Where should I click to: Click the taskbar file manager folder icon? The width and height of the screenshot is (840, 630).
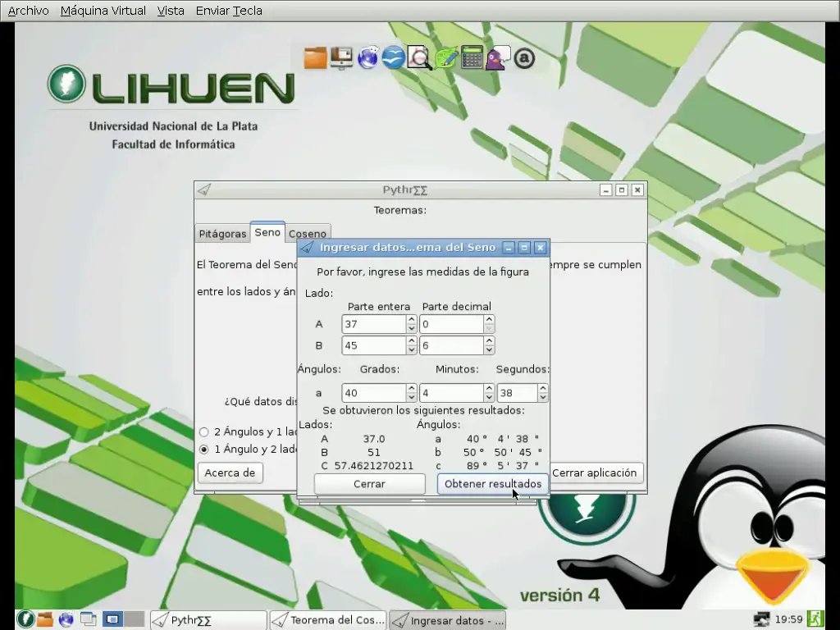(x=45, y=619)
